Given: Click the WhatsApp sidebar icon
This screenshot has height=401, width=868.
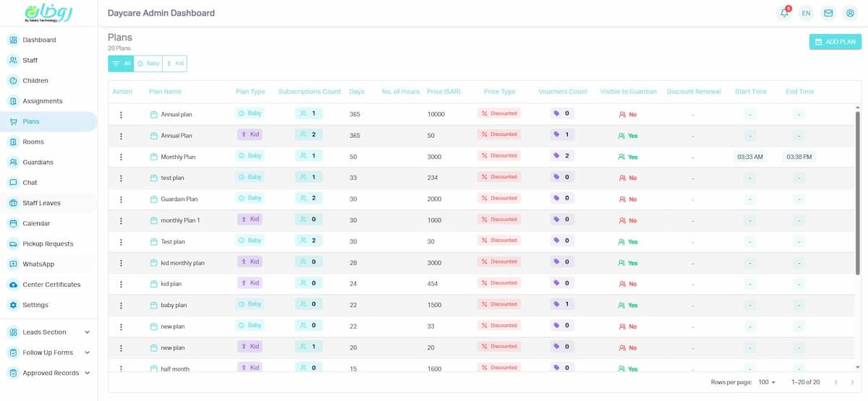Looking at the screenshot, I should [x=13, y=264].
